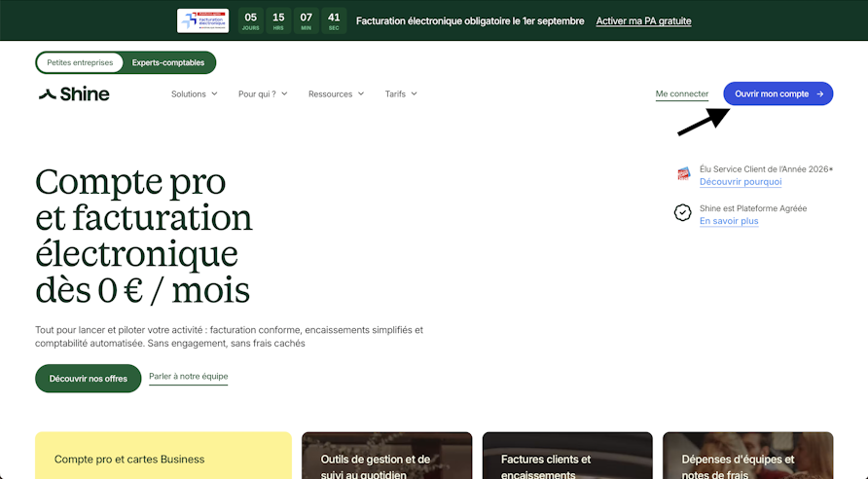The height and width of the screenshot is (479, 868).
Task: Click the facturation électronique badge in banner
Action: 202,21
